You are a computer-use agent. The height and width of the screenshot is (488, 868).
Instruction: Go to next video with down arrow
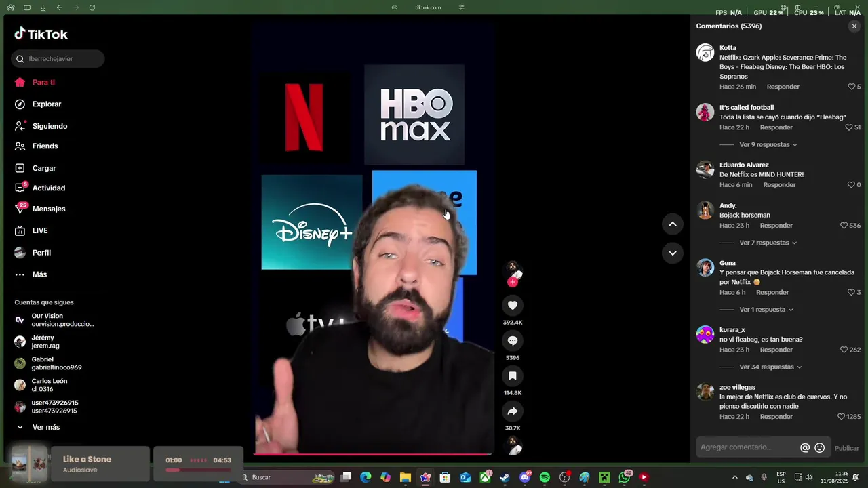(672, 253)
